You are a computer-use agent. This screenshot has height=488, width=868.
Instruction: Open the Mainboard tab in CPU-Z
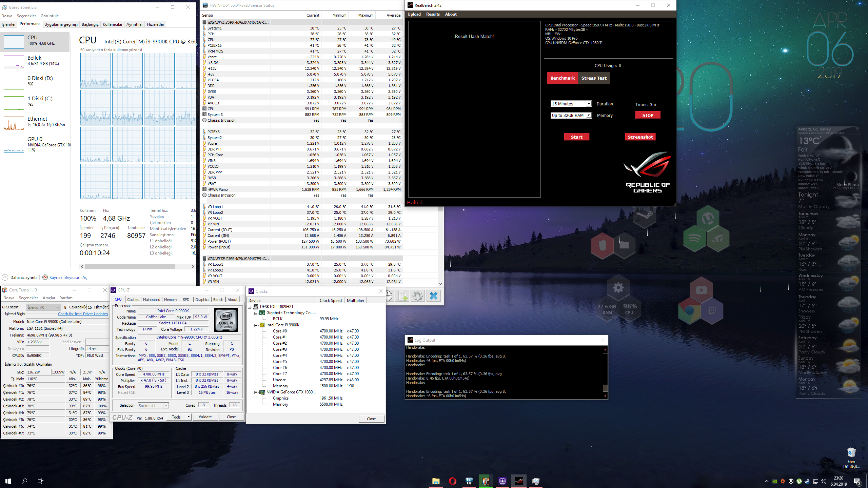(152, 300)
